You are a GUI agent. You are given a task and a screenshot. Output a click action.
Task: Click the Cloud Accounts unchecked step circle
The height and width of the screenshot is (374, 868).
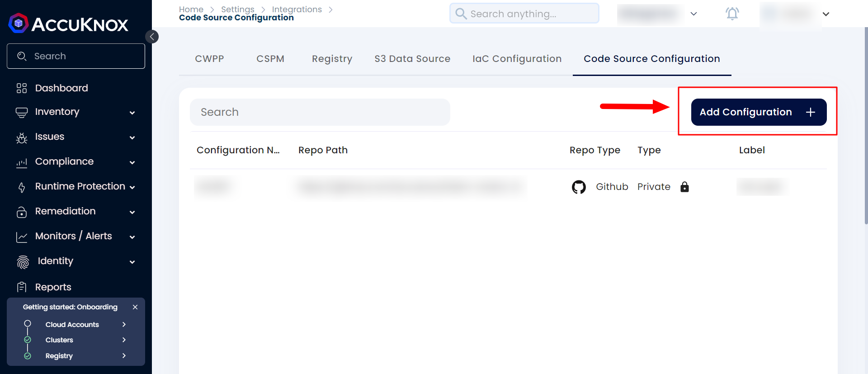click(x=28, y=323)
